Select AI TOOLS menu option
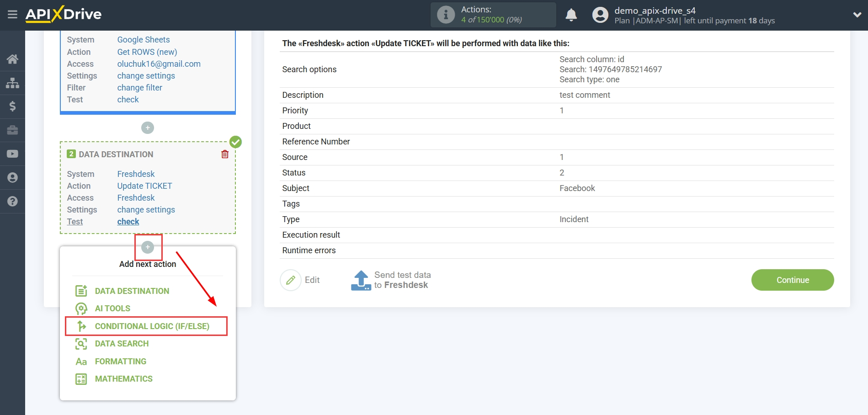 [x=112, y=309]
